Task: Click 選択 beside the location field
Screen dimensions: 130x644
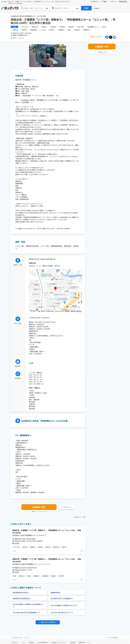Action: (77, 8)
